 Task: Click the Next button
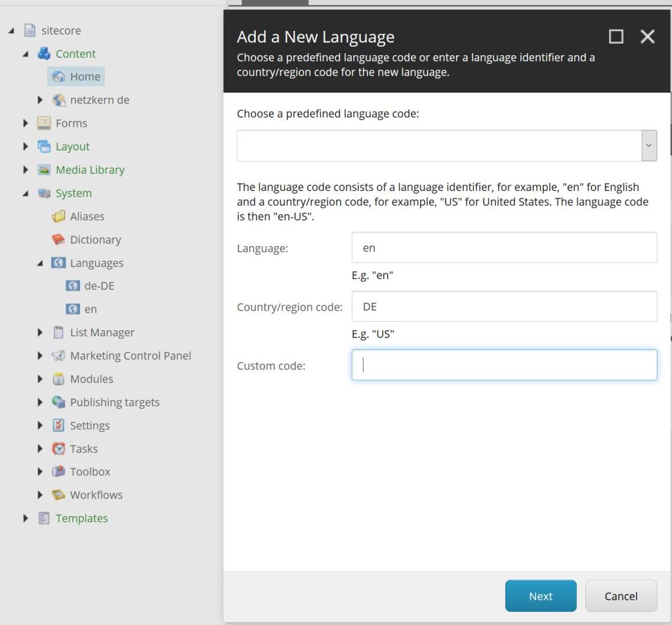(540, 596)
